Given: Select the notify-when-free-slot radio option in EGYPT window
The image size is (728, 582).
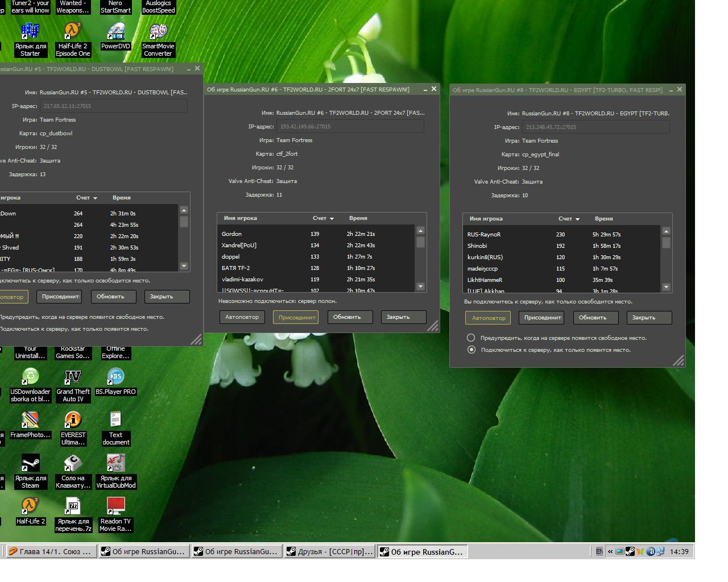Looking at the screenshot, I should click(471, 338).
